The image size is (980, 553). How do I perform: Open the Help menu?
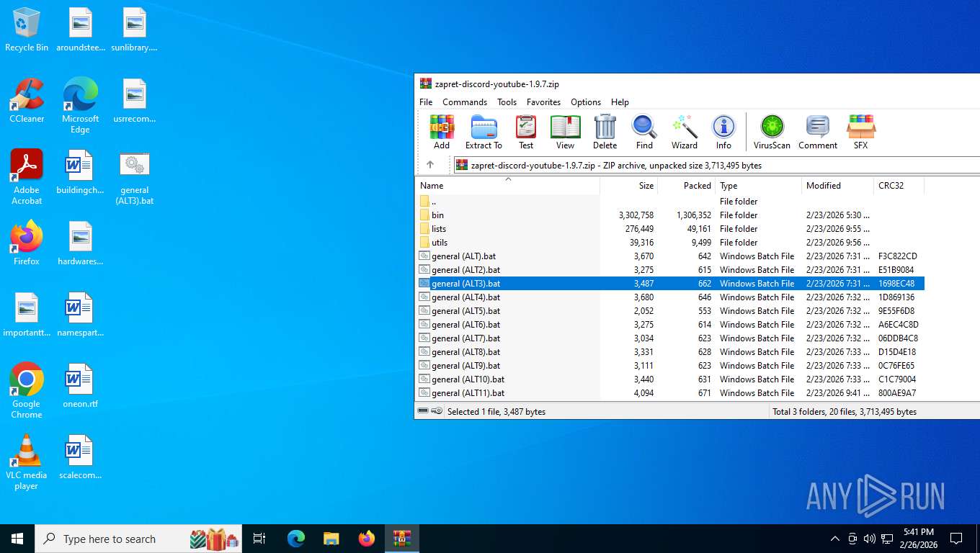620,102
